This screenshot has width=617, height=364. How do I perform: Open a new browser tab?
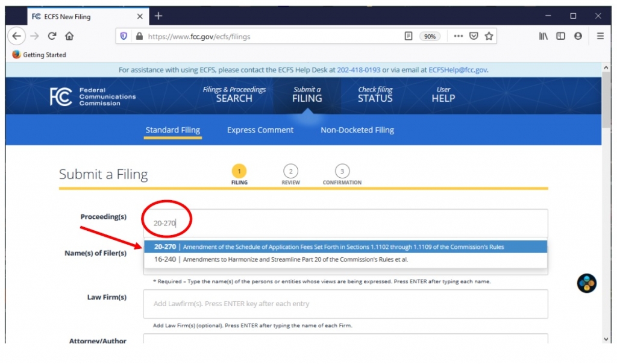pos(158,16)
